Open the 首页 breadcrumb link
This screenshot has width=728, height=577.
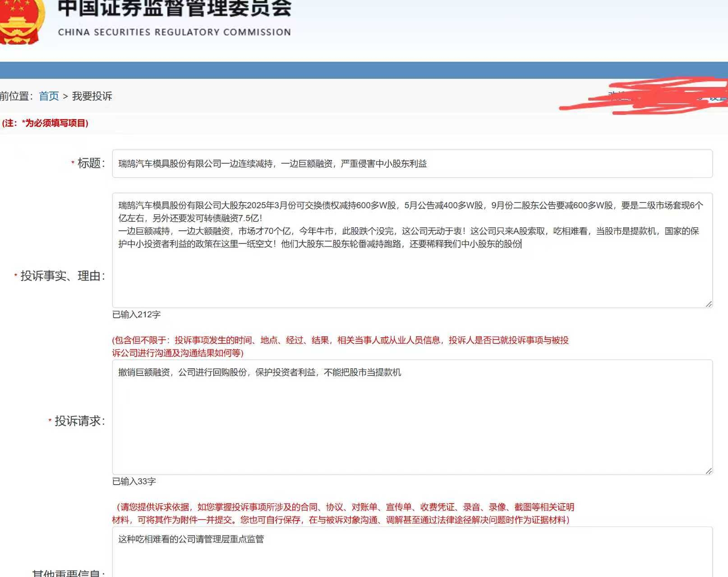tap(49, 96)
